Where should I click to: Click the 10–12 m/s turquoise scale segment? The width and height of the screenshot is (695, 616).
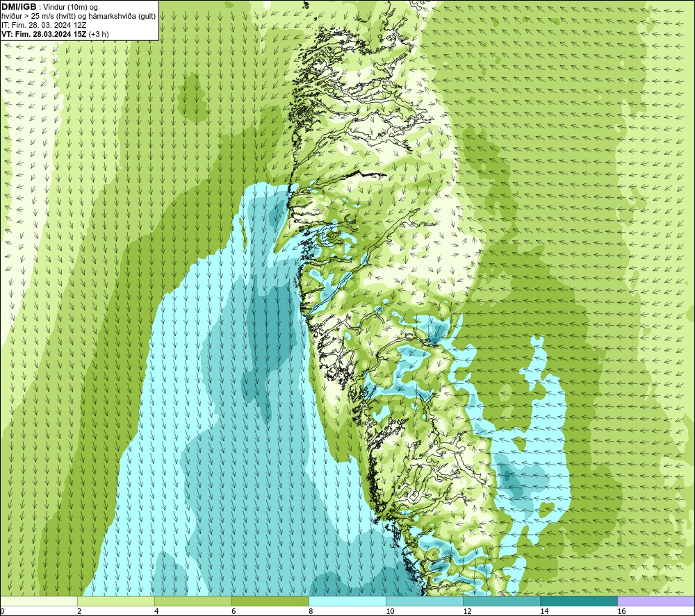pyautogui.click(x=424, y=601)
